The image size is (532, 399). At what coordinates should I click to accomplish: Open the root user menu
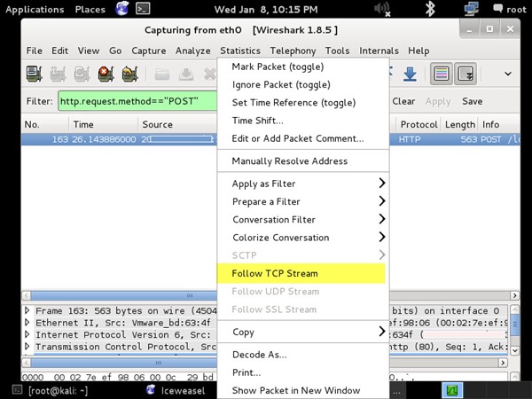(x=510, y=9)
